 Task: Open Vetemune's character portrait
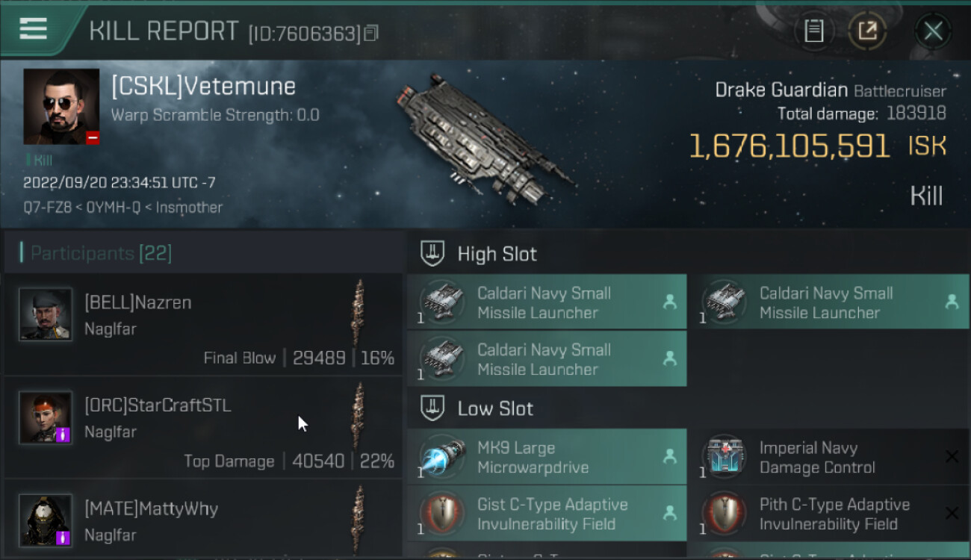click(61, 107)
